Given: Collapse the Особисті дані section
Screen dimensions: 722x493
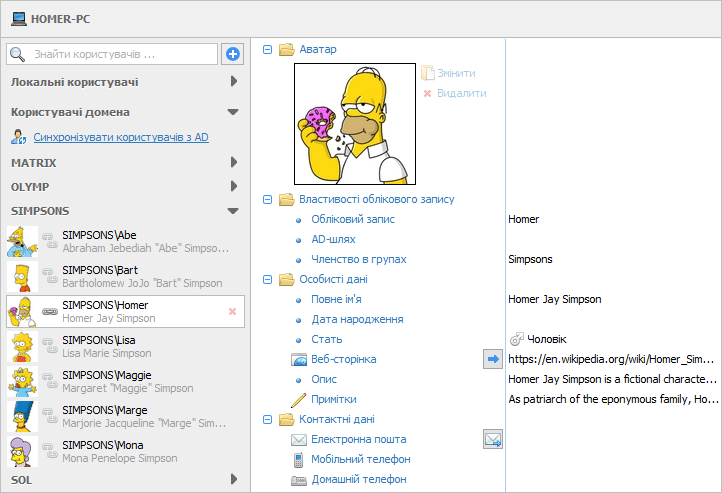Looking at the screenshot, I should coord(267,279).
